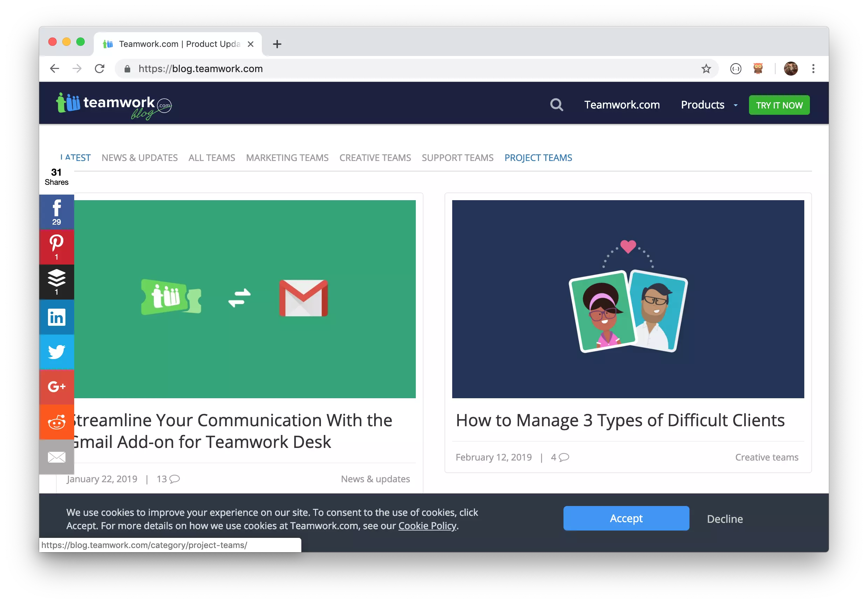Go back with browser back arrow
The width and height of the screenshot is (868, 604).
click(x=55, y=68)
